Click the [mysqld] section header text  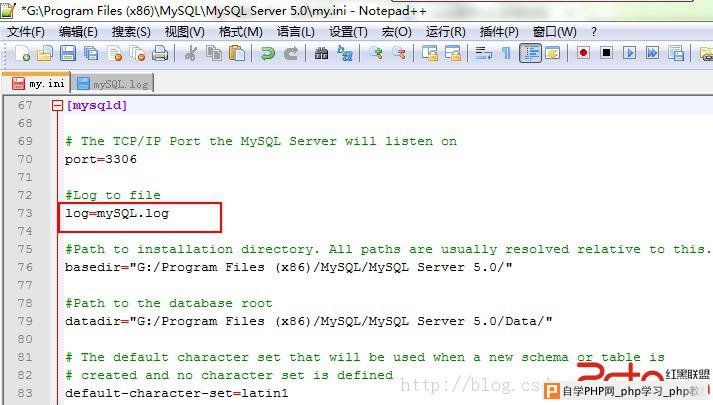pos(96,105)
